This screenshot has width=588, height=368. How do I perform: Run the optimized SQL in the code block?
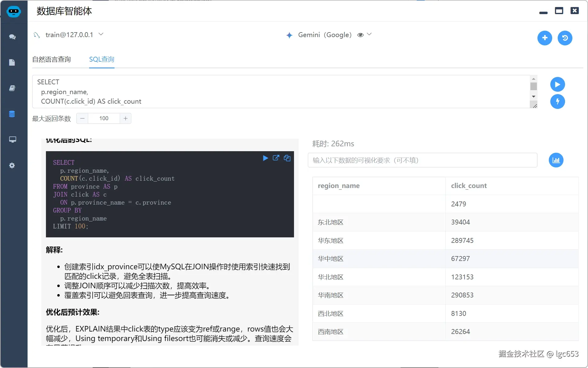click(x=265, y=158)
